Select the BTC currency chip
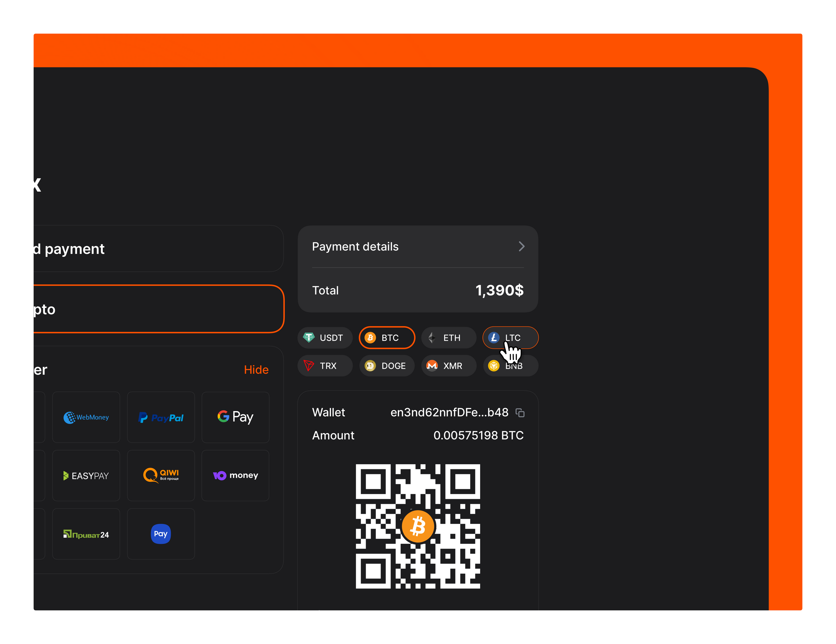This screenshot has height=644, width=836. click(387, 338)
